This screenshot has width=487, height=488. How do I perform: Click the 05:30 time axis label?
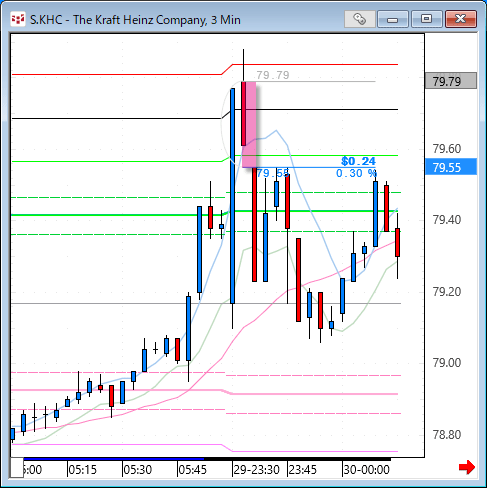[x=137, y=470]
